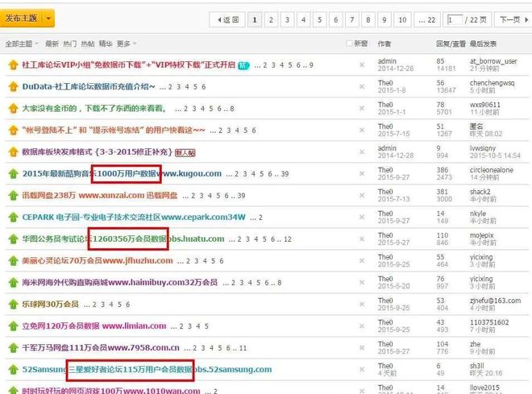Sort by 最后发表 column header
532x394 pixels.
pyautogui.click(x=483, y=44)
